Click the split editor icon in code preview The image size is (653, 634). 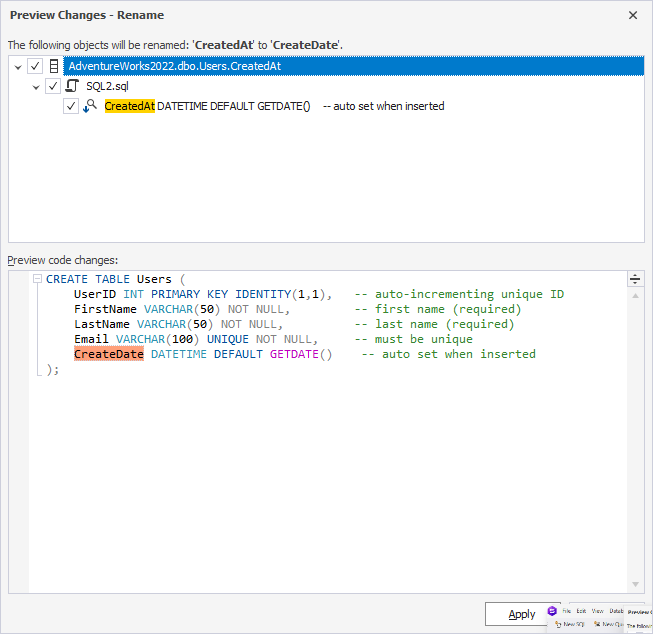tap(634, 279)
